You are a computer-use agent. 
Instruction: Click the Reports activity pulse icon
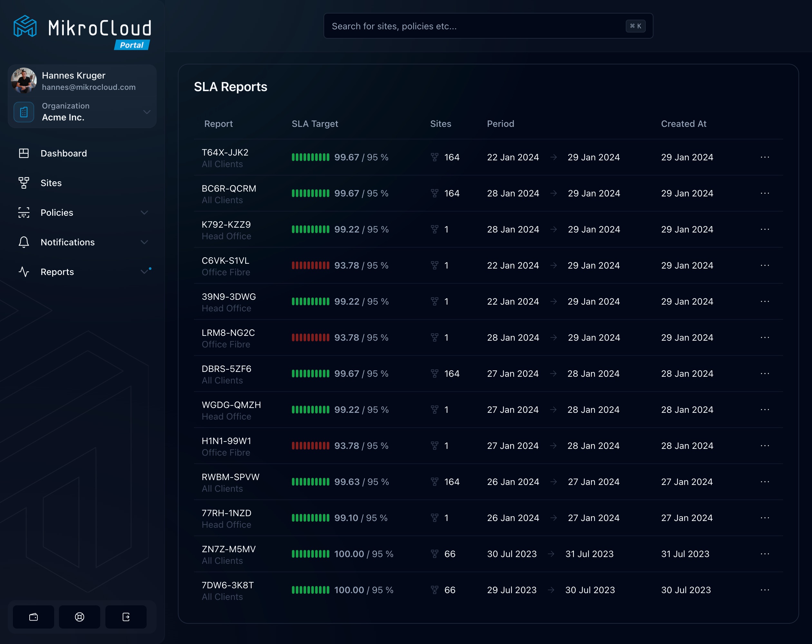pyautogui.click(x=24, y=272)
